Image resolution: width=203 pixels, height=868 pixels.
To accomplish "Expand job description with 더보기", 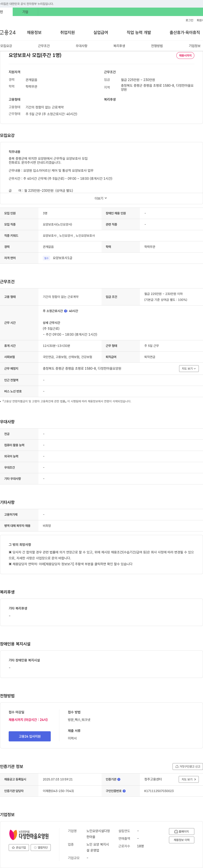I will (x=101, y=198).
